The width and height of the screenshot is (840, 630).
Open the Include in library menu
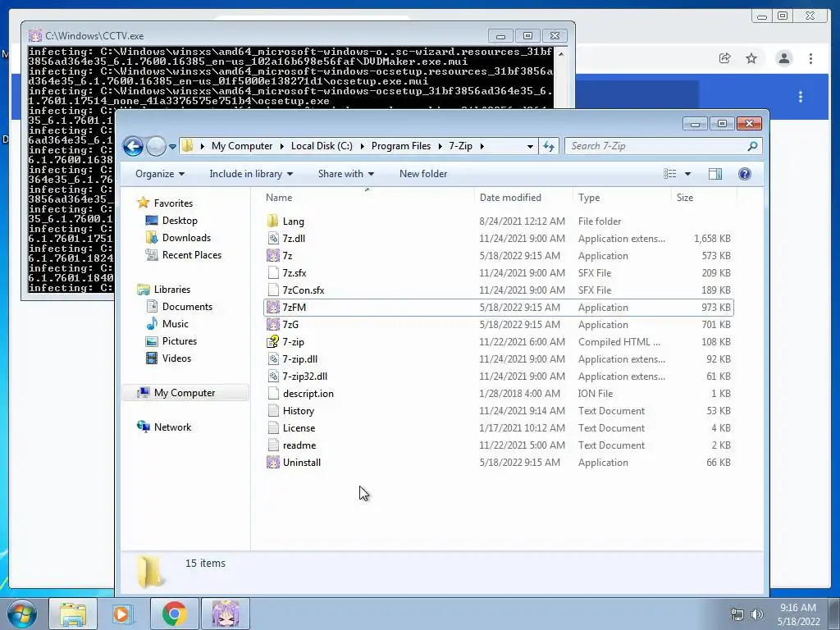tap(251, 174)
